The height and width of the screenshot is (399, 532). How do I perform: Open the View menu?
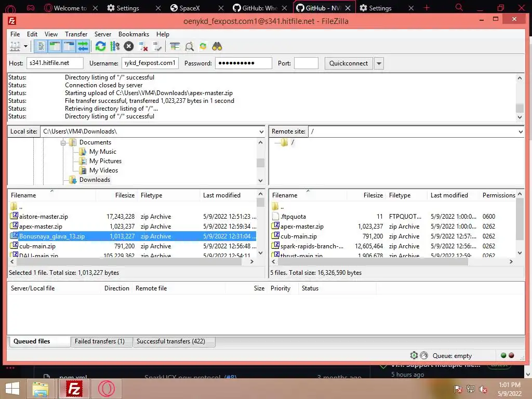[51, 34]
